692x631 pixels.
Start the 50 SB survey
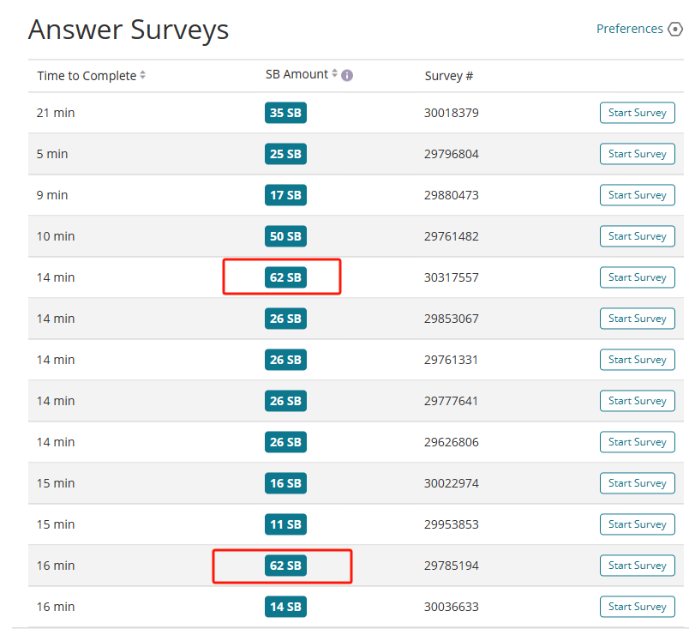pos(637,236)
